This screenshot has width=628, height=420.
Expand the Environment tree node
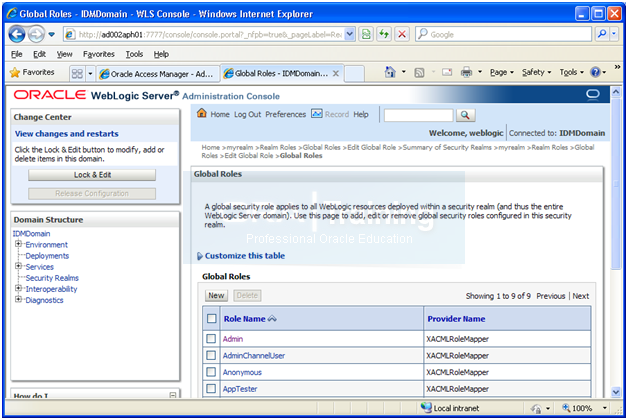pos(18,244)
